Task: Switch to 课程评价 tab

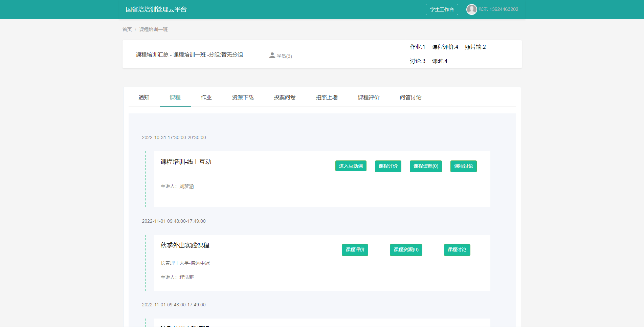Action: pos(369,97)
